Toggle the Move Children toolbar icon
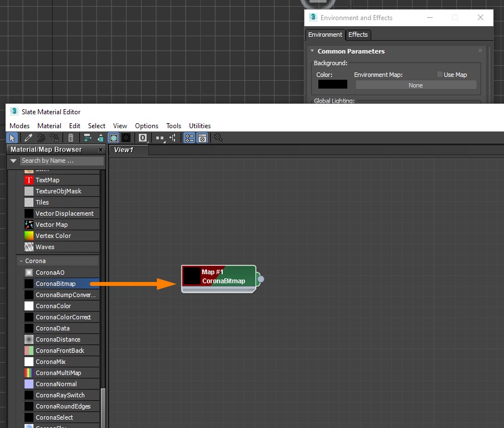 [87, 138]
